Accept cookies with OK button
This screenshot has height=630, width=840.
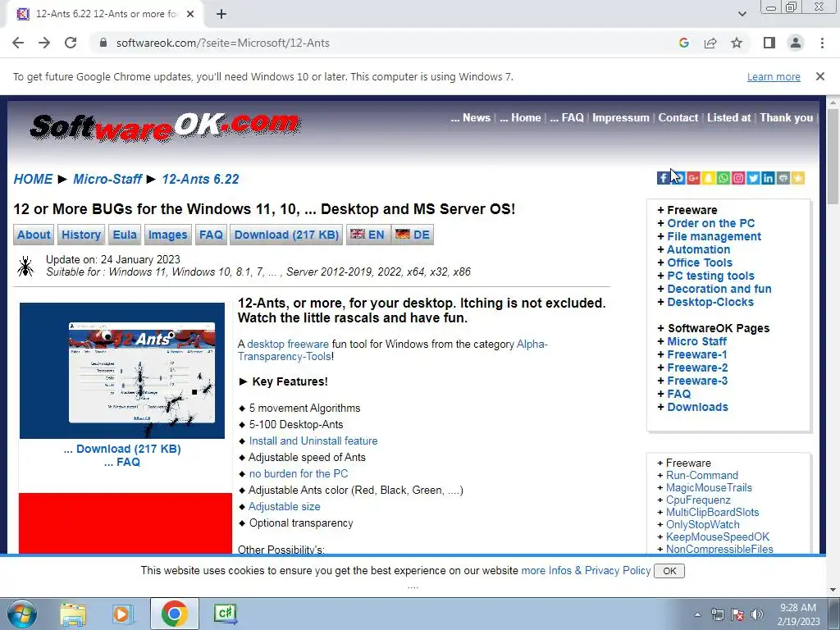[669, 571]
